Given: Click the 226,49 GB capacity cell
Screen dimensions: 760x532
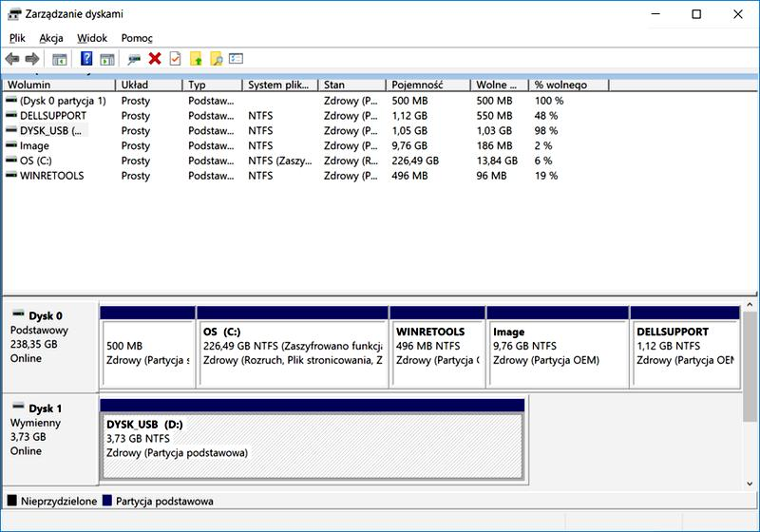Looking at the screenshot, I should click(415, 161).
